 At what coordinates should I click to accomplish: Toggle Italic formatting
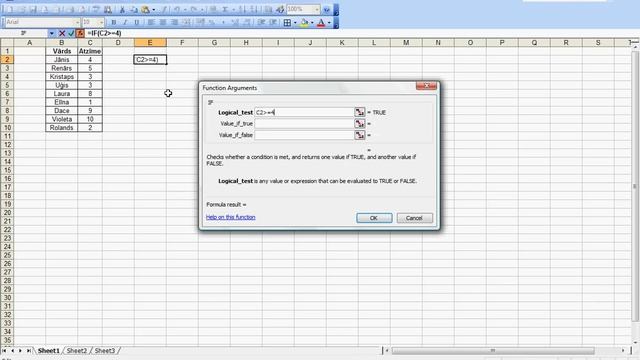click(x=125, y=22)
